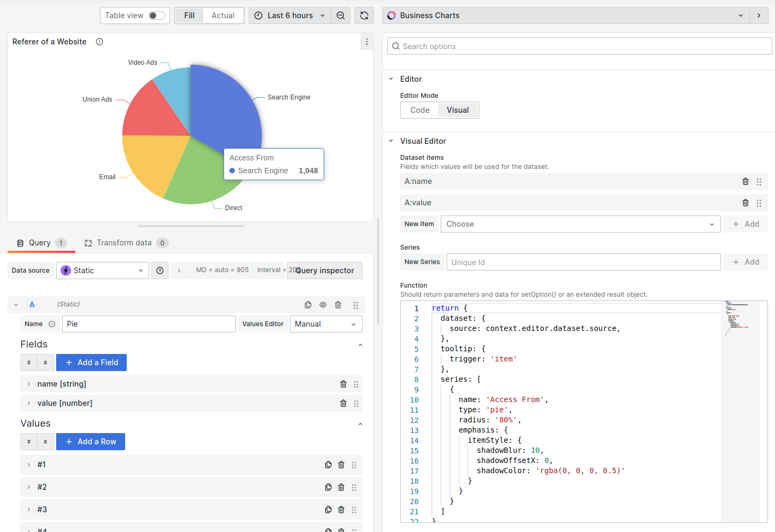Duplicate query A using the copy icon
Viewport: 775px width, 532px height.
click(308, 304)
